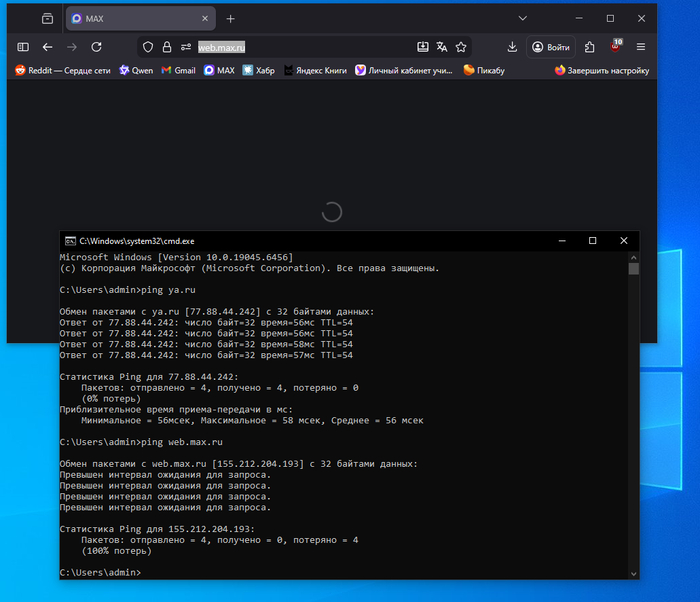Open the Яндекс Книги bookmark
The width and height of the screenshot is (700, 602).
(x=315, y=71)
